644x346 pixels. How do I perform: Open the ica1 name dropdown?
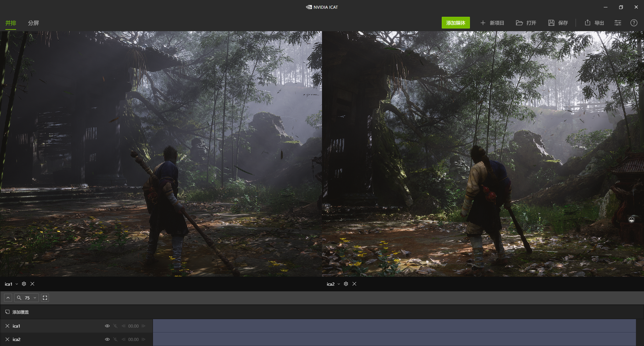pos(17,284)
